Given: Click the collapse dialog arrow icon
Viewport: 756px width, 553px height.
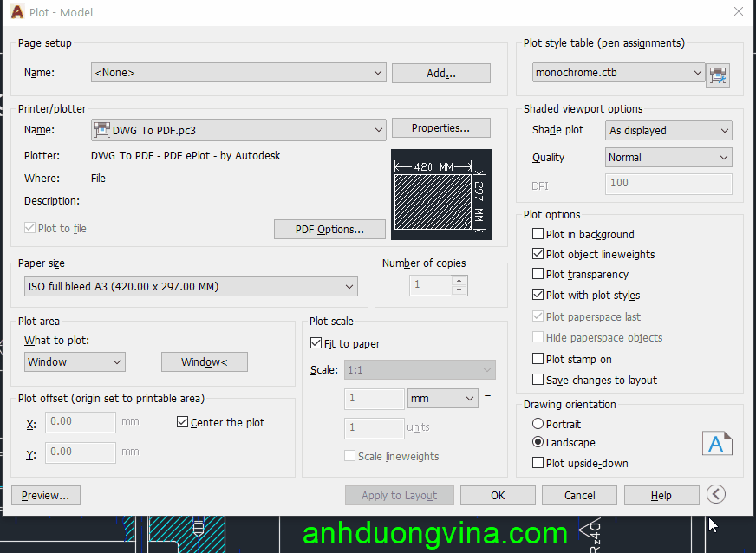Looking at the screenshot, I should coord(715,494).
